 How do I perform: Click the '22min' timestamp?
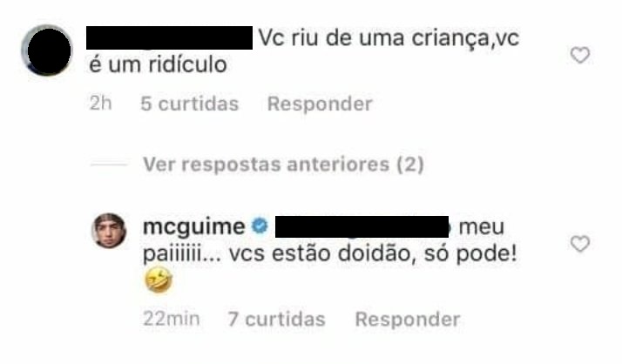pos(171,319)
